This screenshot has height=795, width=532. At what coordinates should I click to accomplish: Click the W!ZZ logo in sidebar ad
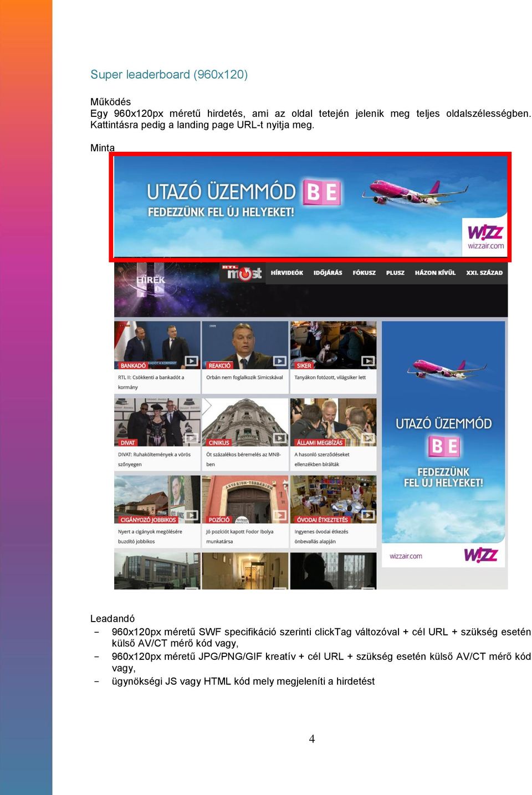(480, 555)
